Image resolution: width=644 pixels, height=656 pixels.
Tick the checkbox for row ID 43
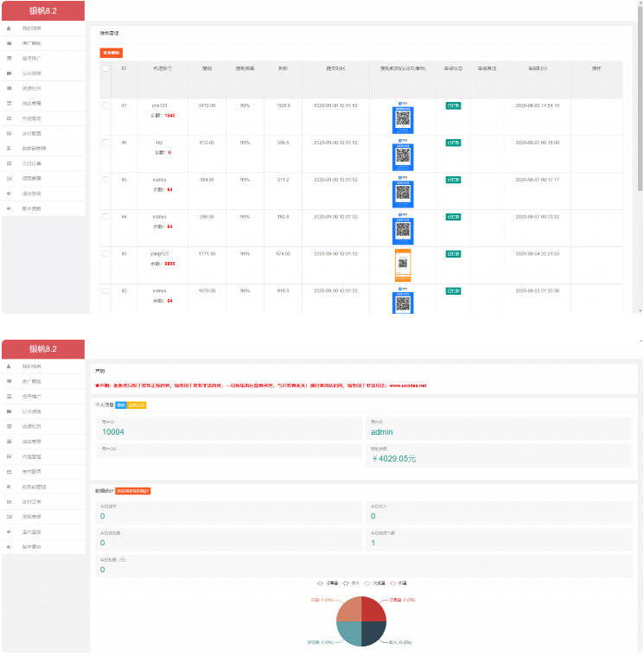tap(105, 253)
